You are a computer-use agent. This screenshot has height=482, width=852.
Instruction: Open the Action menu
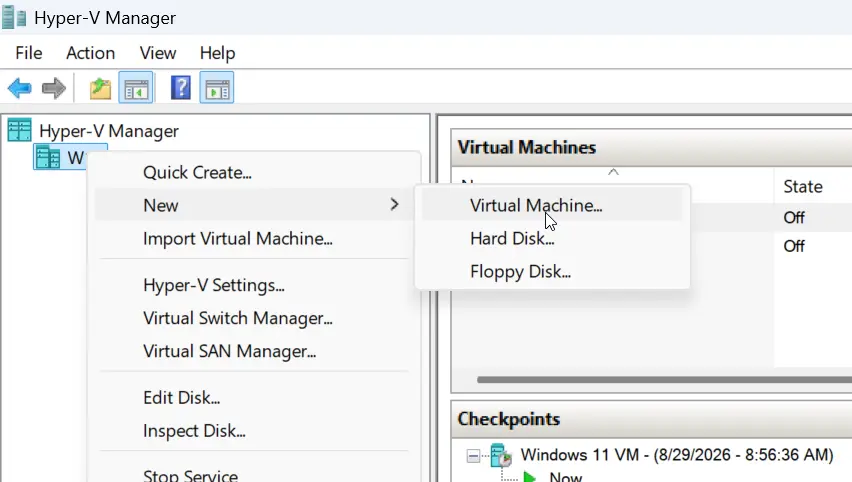(91, 53)
